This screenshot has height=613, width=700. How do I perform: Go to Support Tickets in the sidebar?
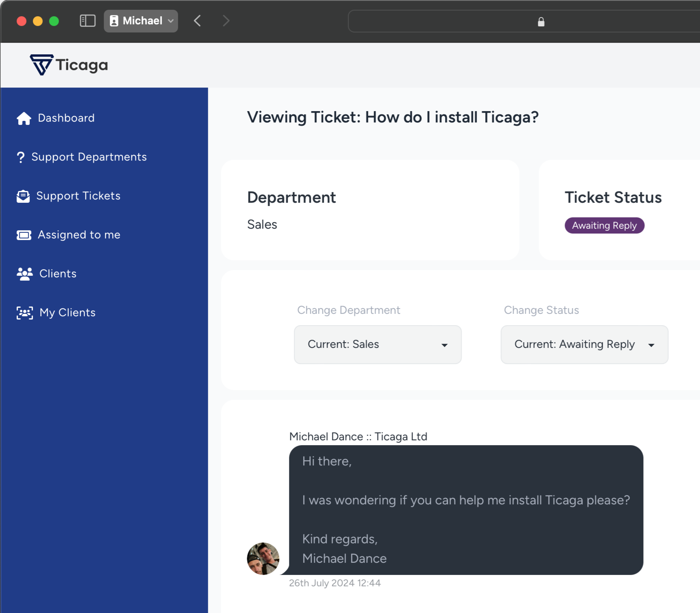coord(78,196)
